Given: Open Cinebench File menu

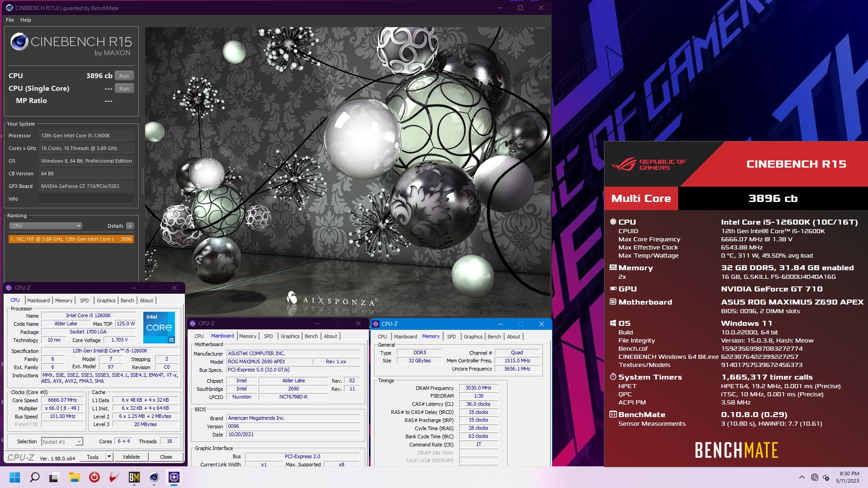Looking at the screenshot, I should point(10,20).
